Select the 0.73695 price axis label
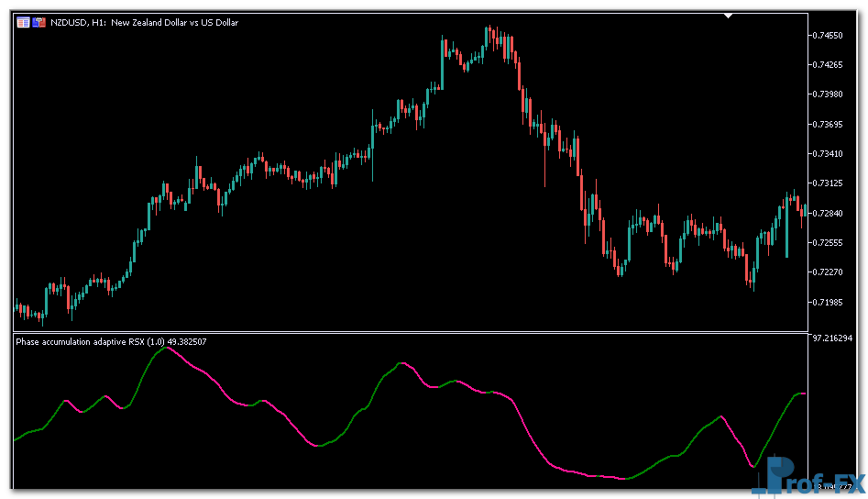Screen dimensions: 868x499 (829, 125)
